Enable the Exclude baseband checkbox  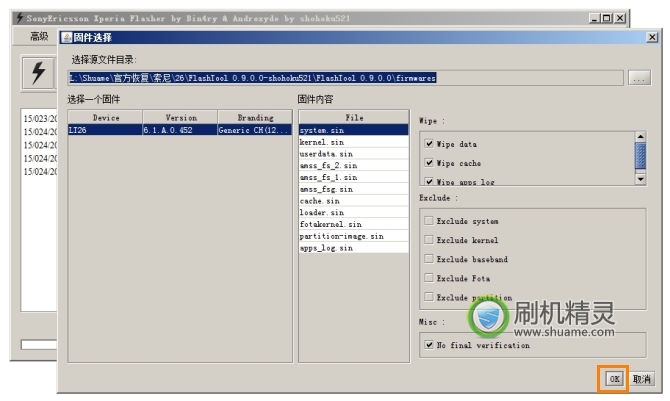tap(429, 259)
